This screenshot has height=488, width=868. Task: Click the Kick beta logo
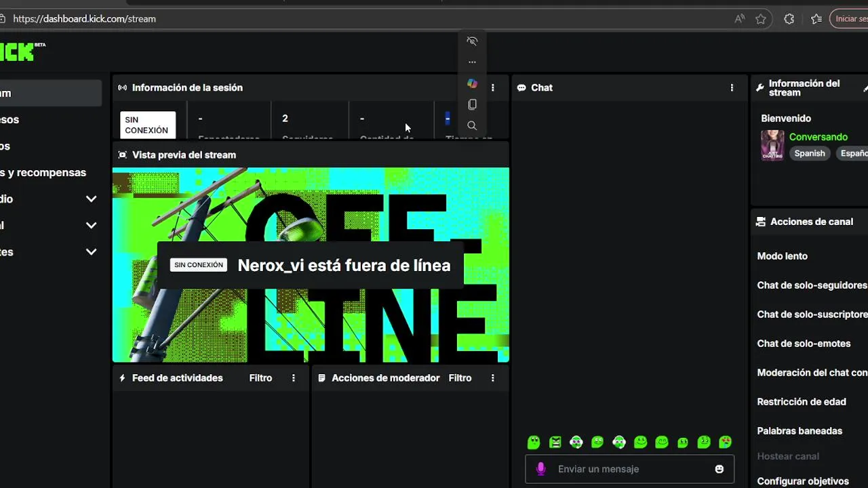(x=22, y=51)
